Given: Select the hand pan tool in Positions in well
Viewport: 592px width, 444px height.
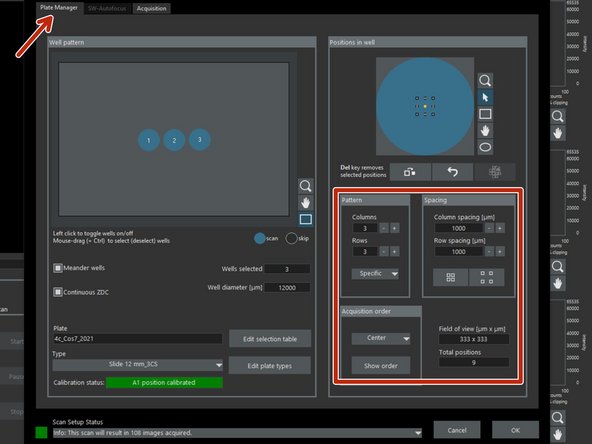Looking at the screenshot, I should pyautogui.click(x=485, y=131).
